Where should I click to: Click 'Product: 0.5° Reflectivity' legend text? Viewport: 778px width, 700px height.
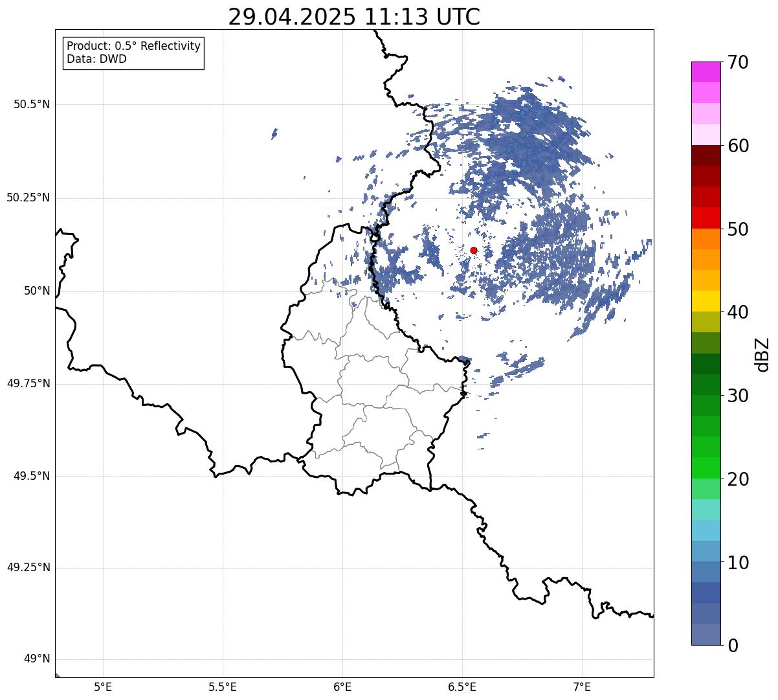point(134,46)
